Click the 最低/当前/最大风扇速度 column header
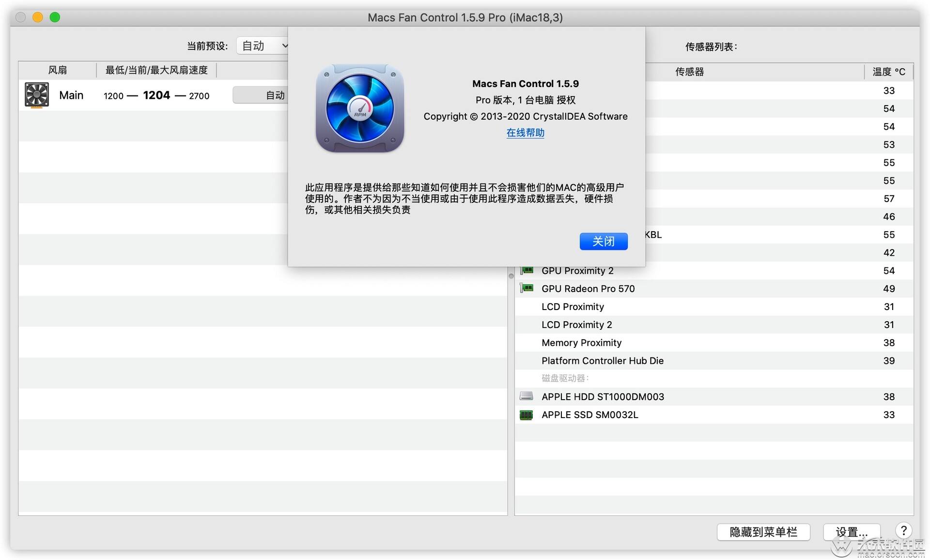The width and height of the screenshot is (930, 560). click(156, 70)
